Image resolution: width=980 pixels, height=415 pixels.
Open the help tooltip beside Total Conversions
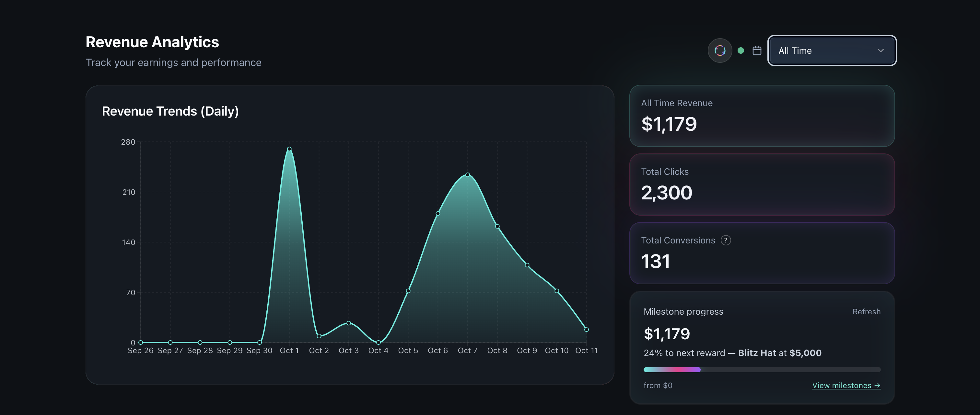726,240
